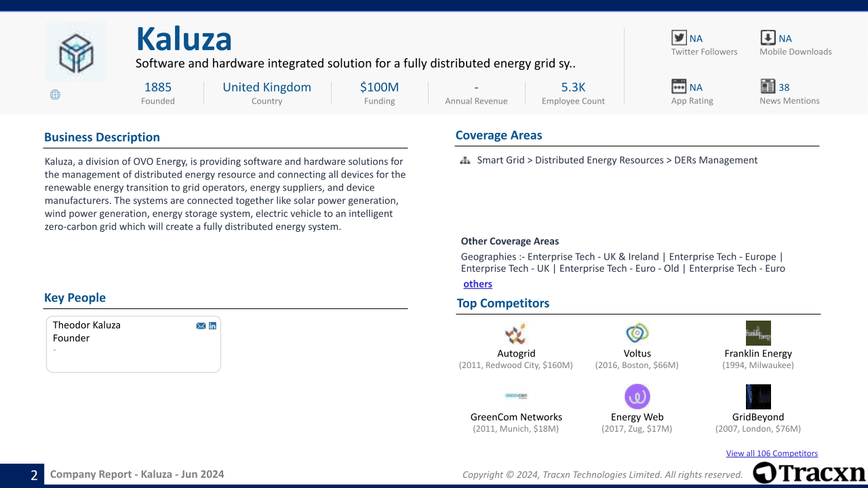This screenshot has width=868, height=488.
Task: Expand others to see more coverage areas
Action: coord(477,283)
